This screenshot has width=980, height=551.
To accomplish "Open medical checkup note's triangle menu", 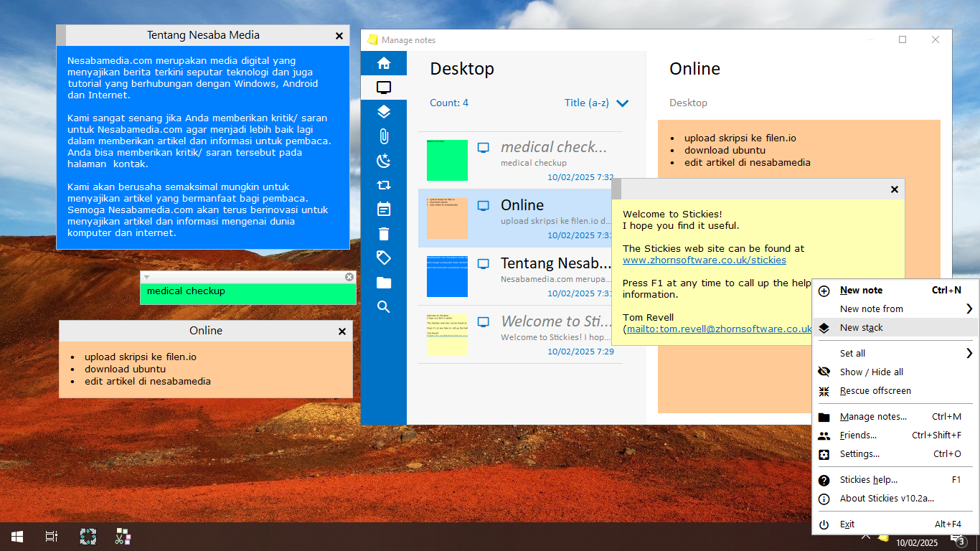I will point(146,277).
